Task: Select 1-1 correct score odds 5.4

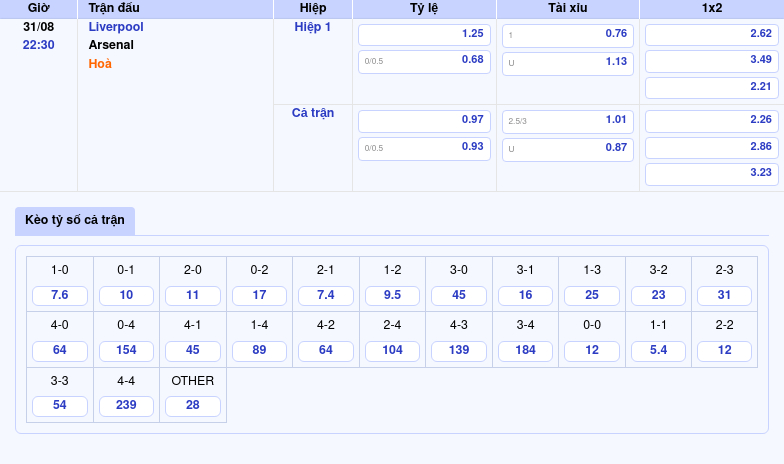Action: coord(658,351)
